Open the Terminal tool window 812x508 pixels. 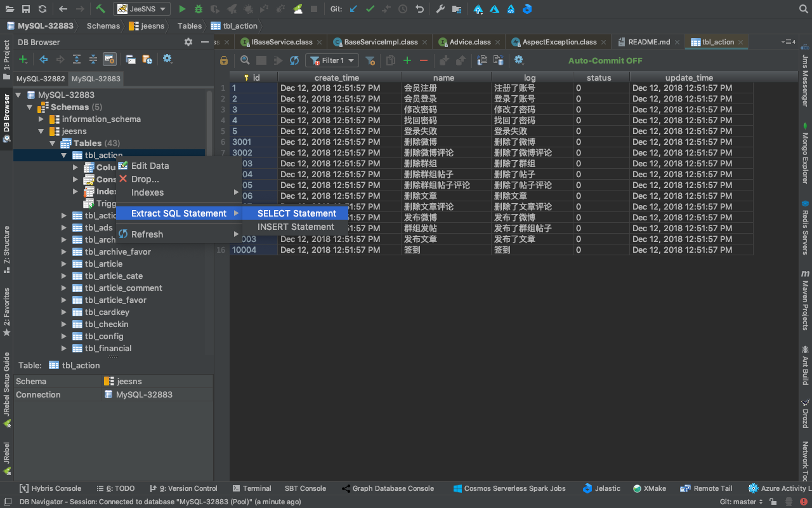point(252,488)
